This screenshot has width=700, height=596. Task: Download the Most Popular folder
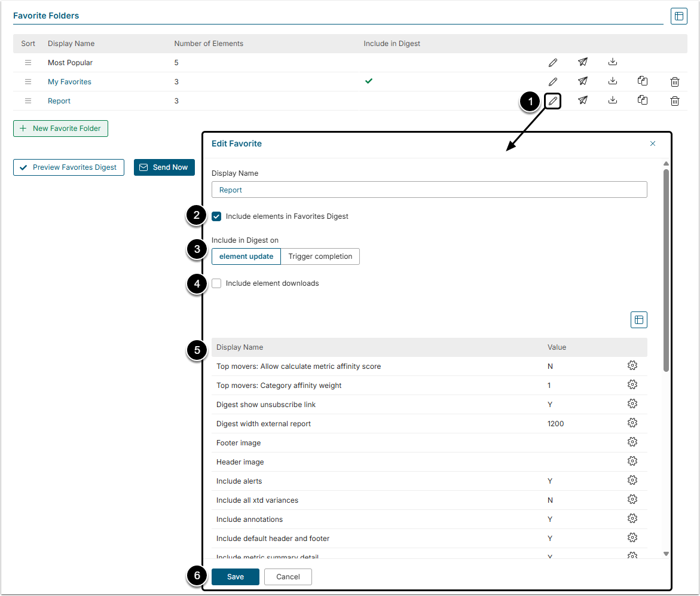[613, 62]
